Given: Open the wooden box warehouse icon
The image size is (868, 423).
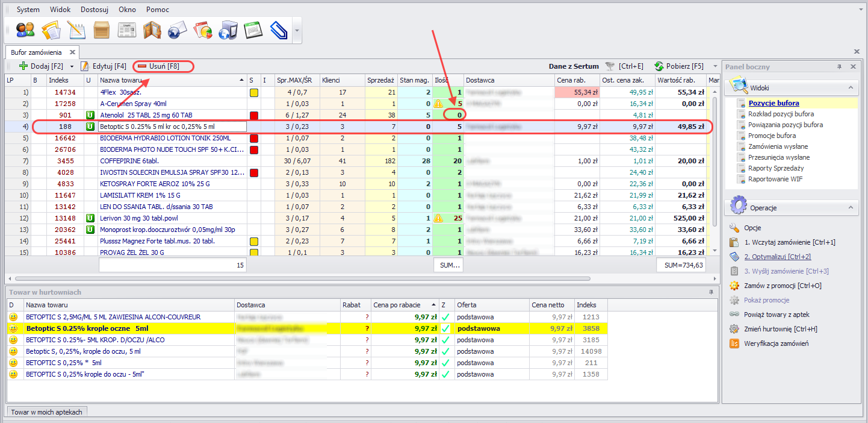Looking at the screenshot, I should (102, 30).
